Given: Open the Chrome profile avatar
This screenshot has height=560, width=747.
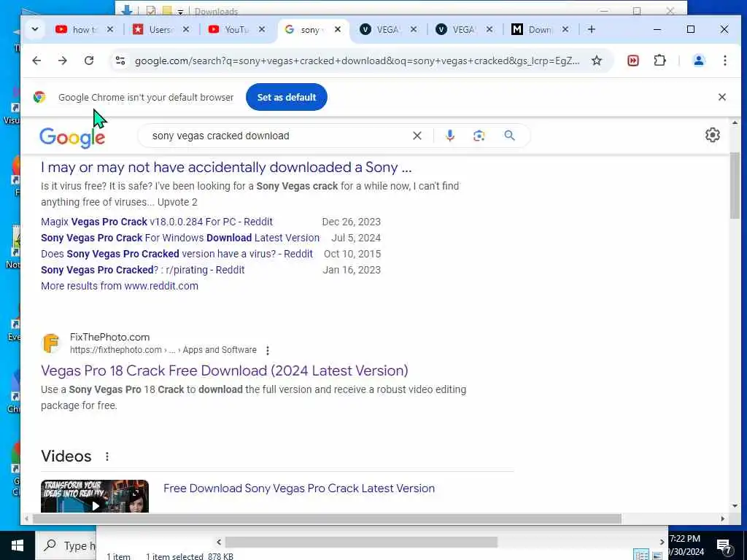Looking at the screenshot, I should coord(698,61).
